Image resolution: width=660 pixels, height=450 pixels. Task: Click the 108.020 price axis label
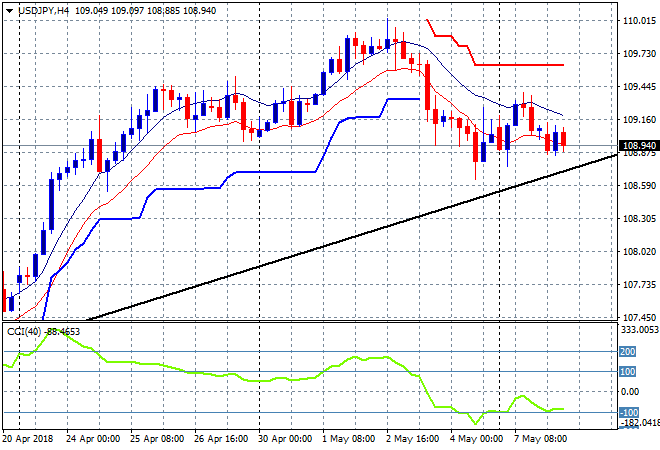[x=639, y=252]
